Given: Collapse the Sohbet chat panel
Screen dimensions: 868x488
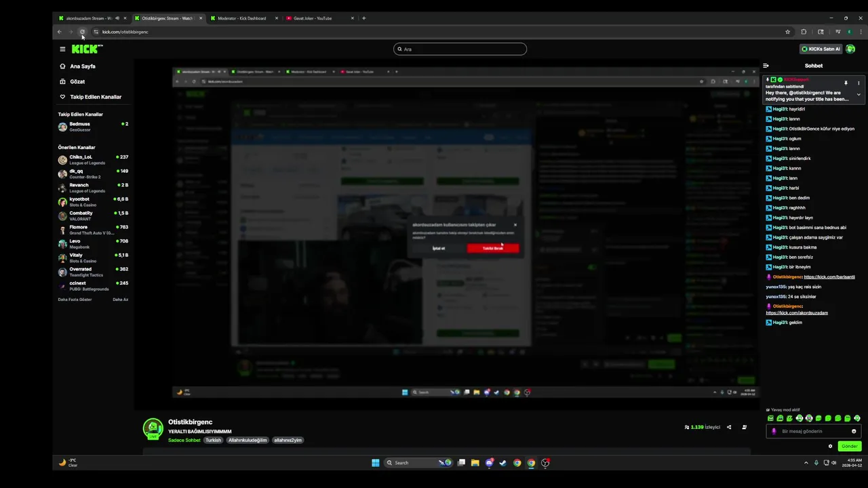Looking at the screenshot, I should (766, 66).
